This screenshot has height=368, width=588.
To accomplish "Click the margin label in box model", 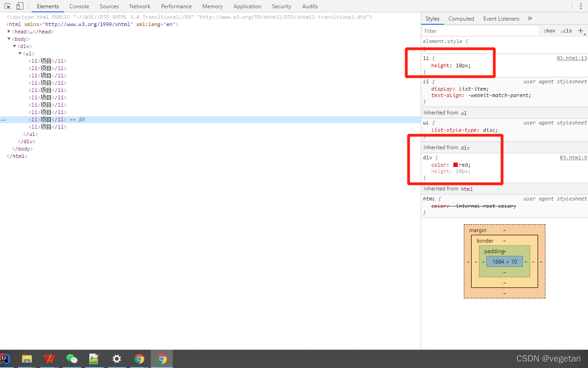I will [478, 230].
